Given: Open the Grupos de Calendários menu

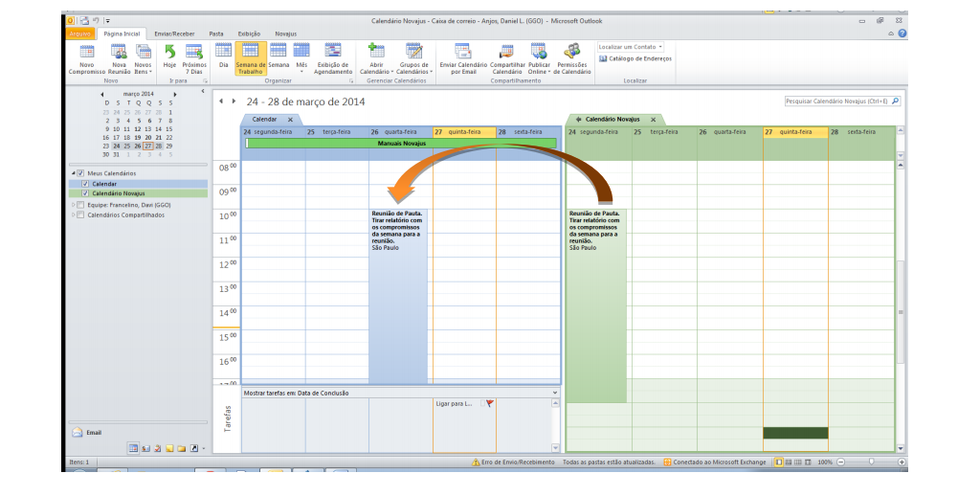Looking at the screenshot, I should click(413, 59).
